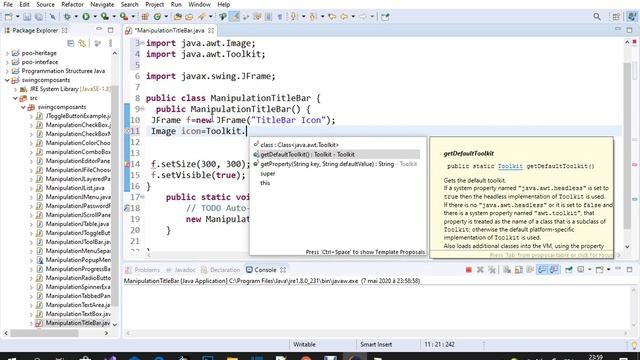Click the Back navigation arrow icon

[344, 17]
